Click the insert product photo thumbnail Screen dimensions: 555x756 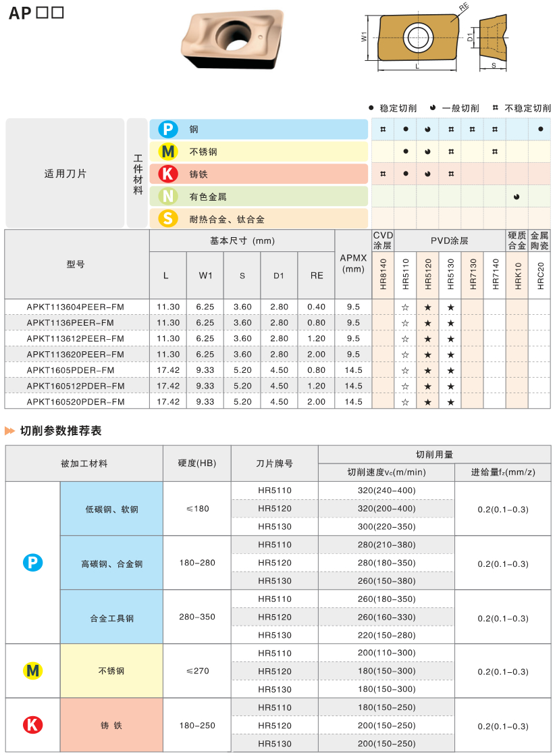coord(232,38)
